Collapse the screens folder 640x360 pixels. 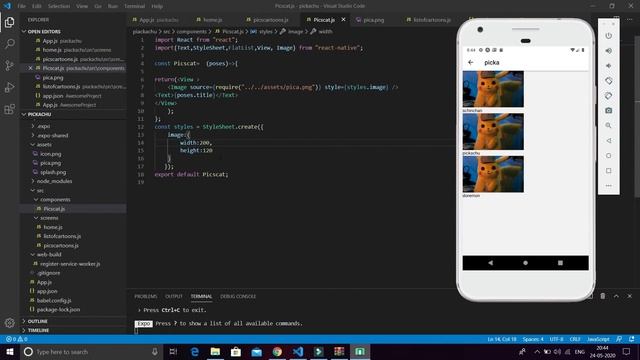click(49, 218)
